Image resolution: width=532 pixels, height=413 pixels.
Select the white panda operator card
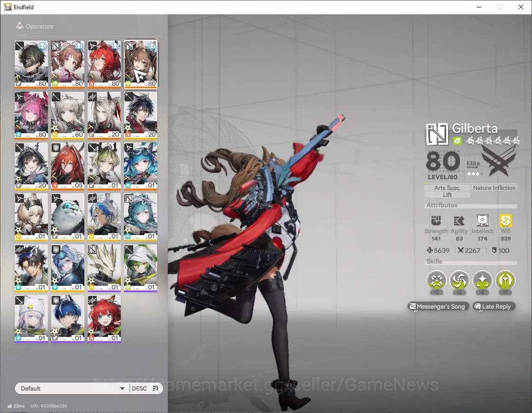(x=67, y=217)
